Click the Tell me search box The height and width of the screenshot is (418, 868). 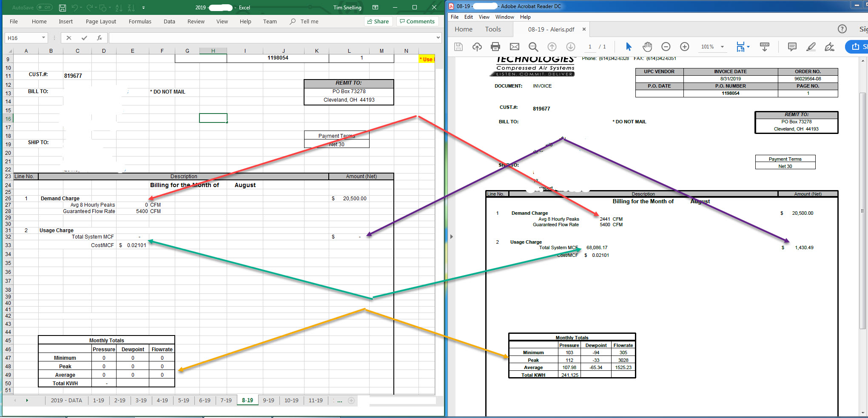click(304, 21)
